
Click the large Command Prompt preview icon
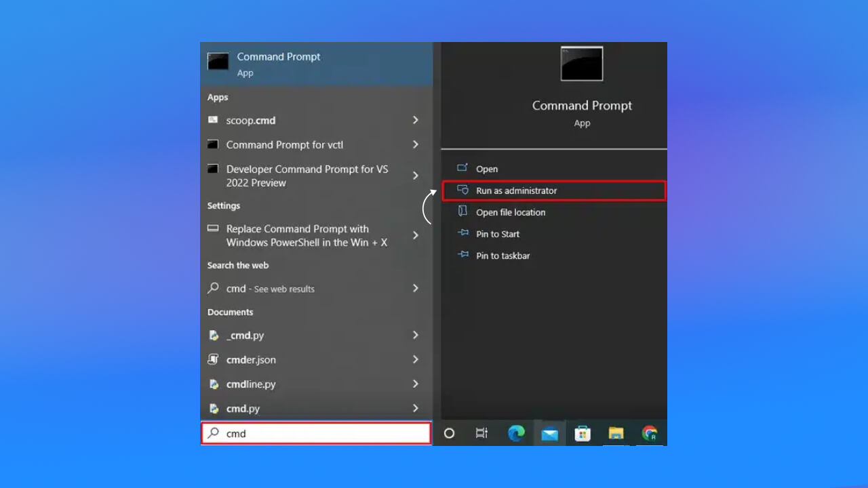[x=582, y=64]
